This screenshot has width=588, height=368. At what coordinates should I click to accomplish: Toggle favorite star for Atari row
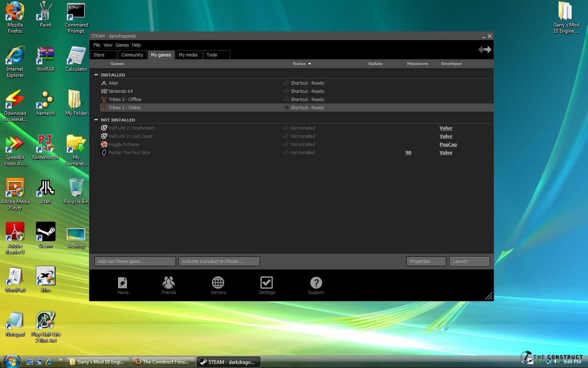tap(286, 83)
